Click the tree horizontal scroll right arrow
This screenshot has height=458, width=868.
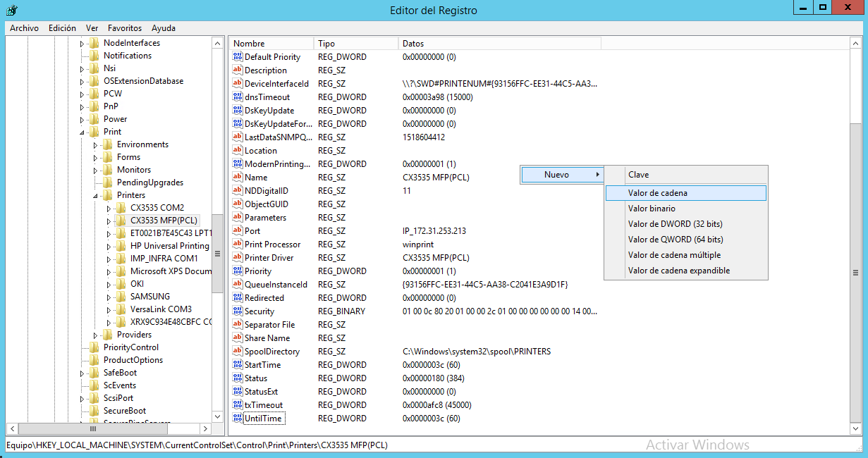click(205, 428)
